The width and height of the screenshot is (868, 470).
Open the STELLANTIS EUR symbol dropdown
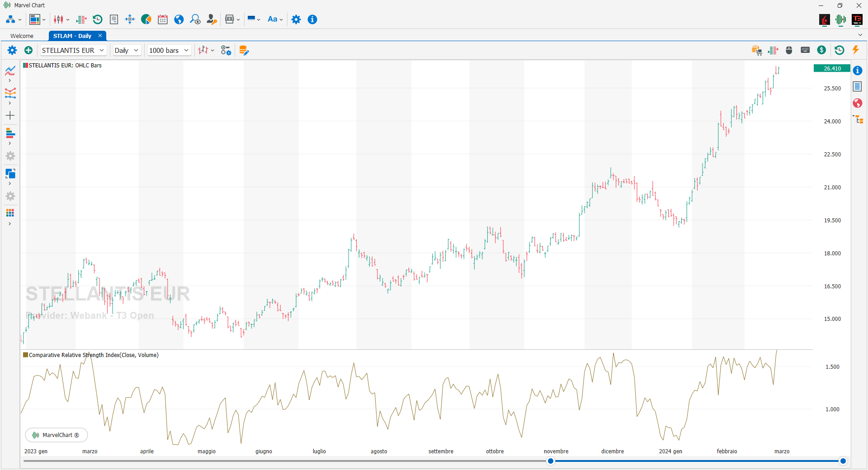click(x=73, y=50)
